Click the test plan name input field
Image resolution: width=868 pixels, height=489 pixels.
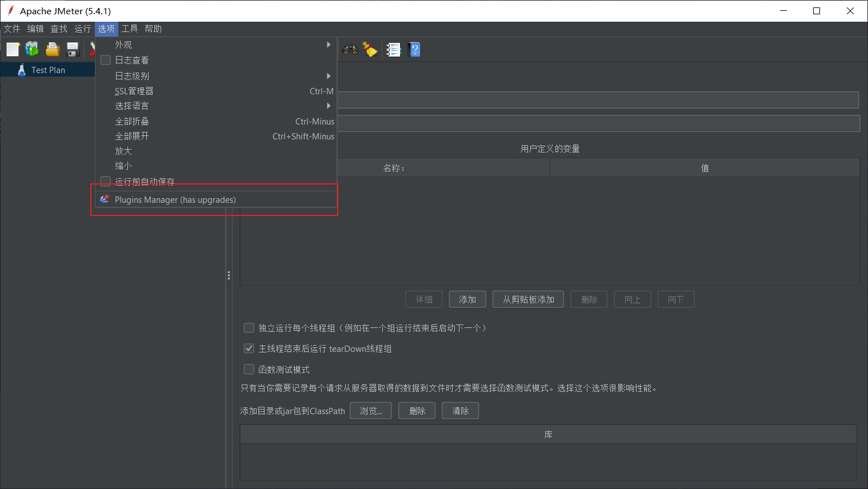(598, 100)
